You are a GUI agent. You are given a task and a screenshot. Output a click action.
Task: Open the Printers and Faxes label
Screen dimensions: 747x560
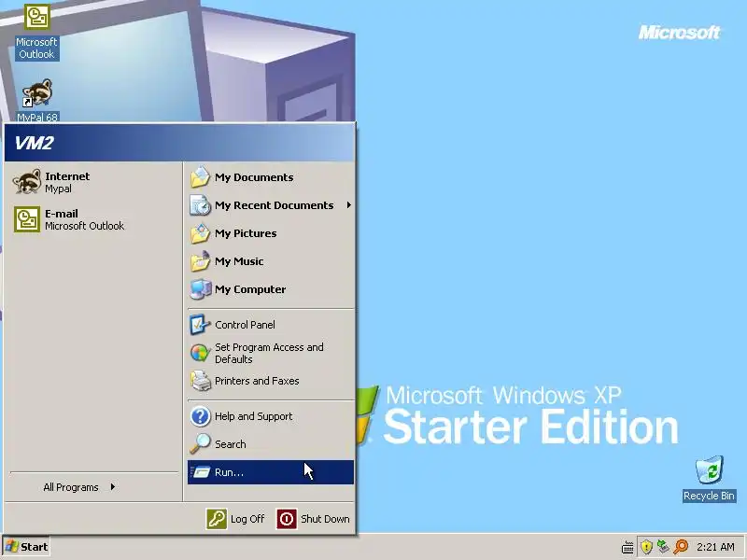click(257, 381)
